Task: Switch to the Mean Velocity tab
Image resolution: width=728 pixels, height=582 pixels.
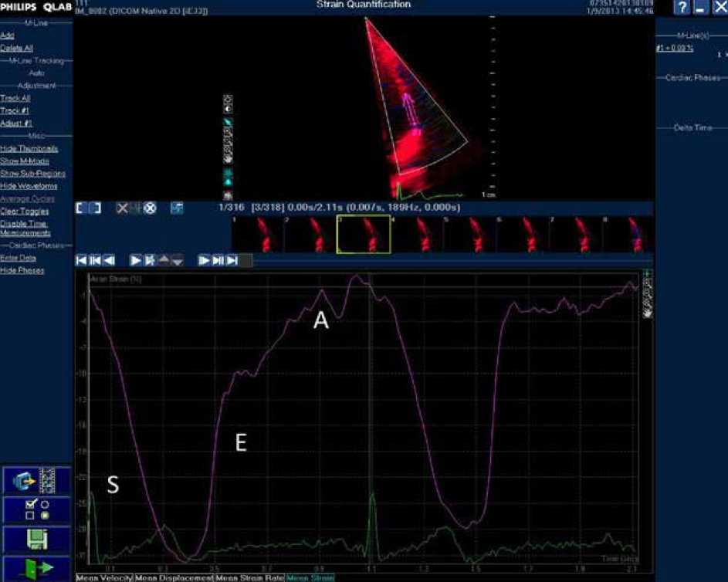Action: pyautogui.click(x=104, y=577)
